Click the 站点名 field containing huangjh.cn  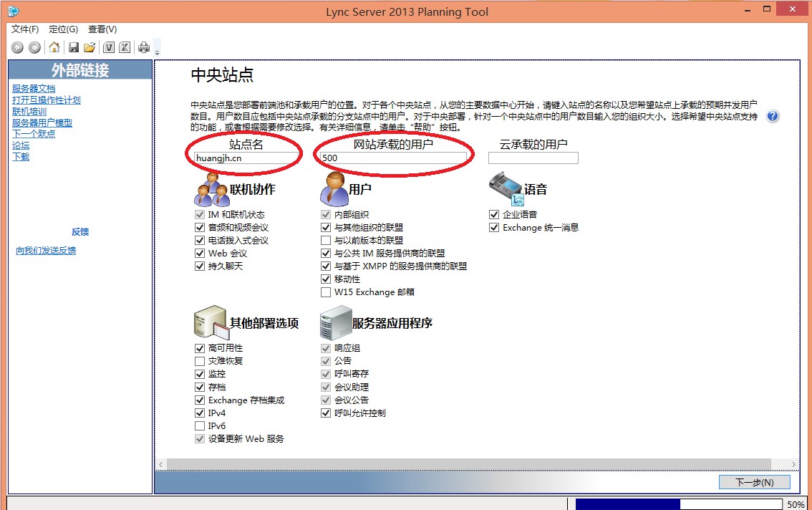(x=245, y=158)
